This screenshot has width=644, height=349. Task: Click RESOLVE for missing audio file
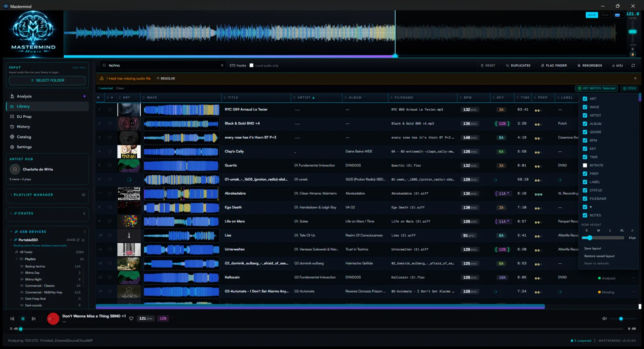pos(166,78)
